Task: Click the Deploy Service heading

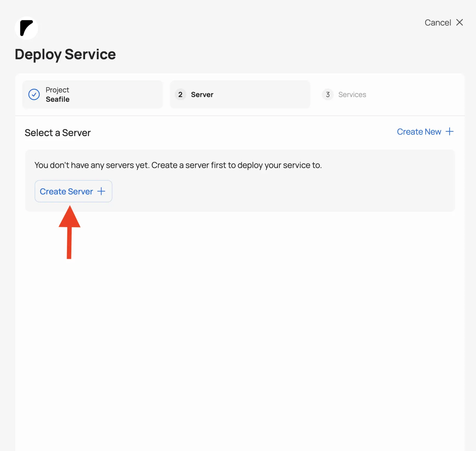Action: point(65,54)
